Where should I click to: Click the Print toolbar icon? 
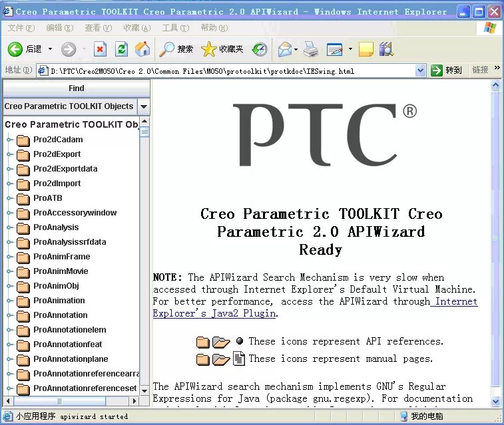click(311, 49)
